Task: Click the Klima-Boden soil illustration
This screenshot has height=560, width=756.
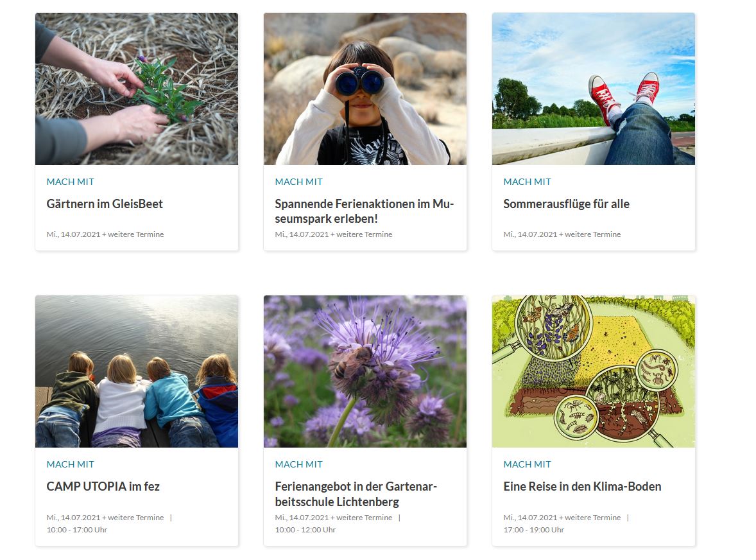Action: tap(594, 371)
